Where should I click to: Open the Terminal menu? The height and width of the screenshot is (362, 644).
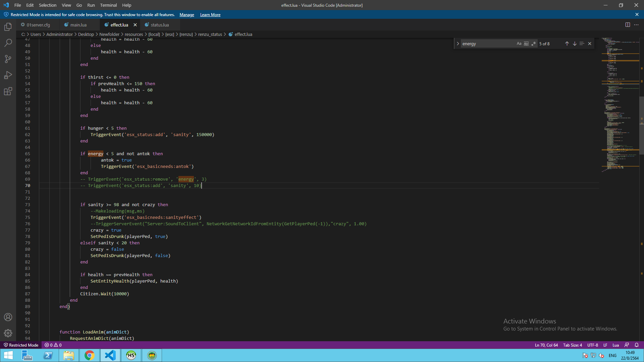pyautogui.click(x=108, y=5)
